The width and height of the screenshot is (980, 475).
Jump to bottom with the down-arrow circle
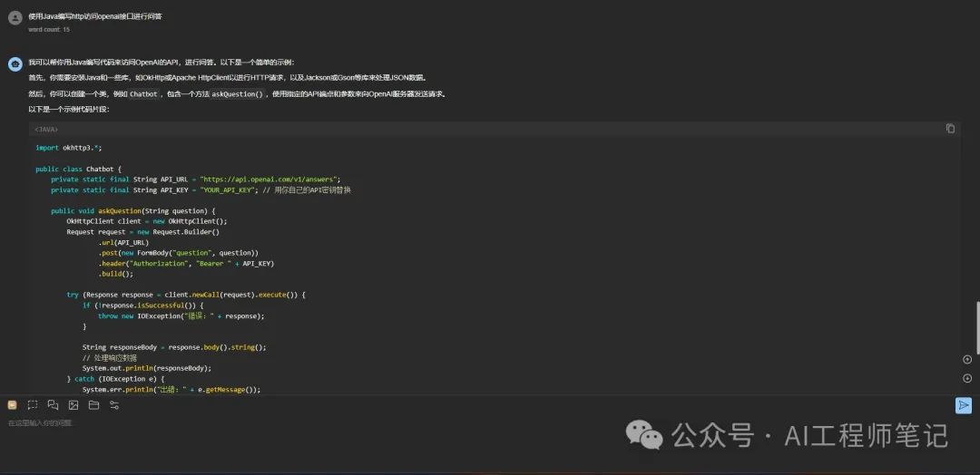click(967, 378)
